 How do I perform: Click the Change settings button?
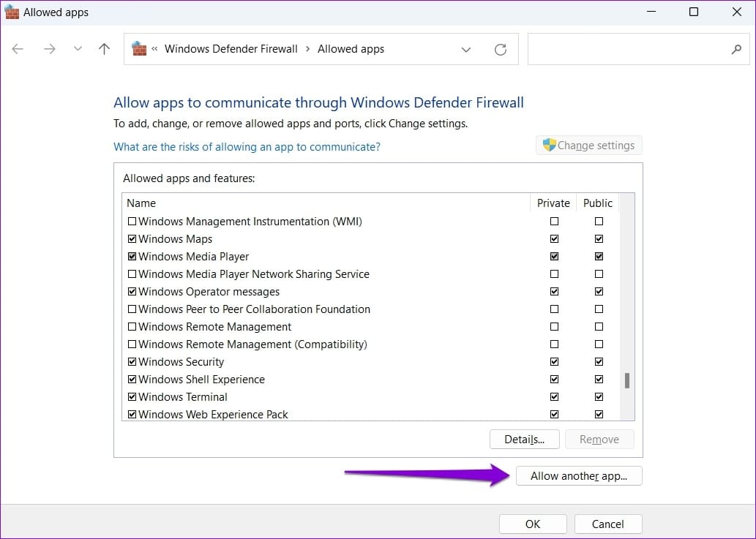(588, 146)
